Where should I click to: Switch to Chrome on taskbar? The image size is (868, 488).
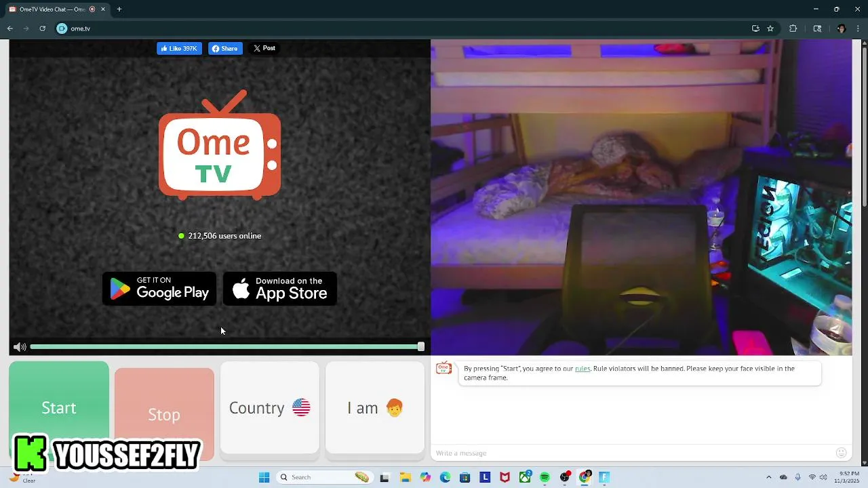[x=585, y=477]
